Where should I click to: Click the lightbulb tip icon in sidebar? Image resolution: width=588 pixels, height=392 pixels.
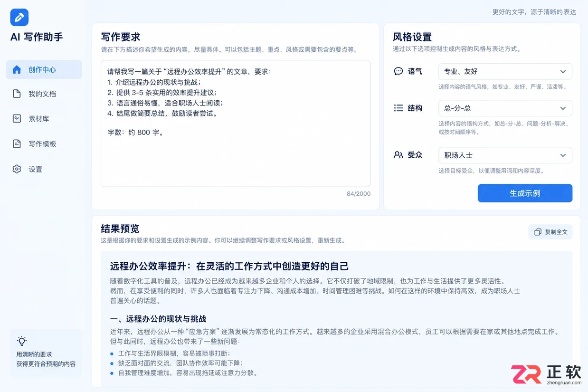(22, 341)
